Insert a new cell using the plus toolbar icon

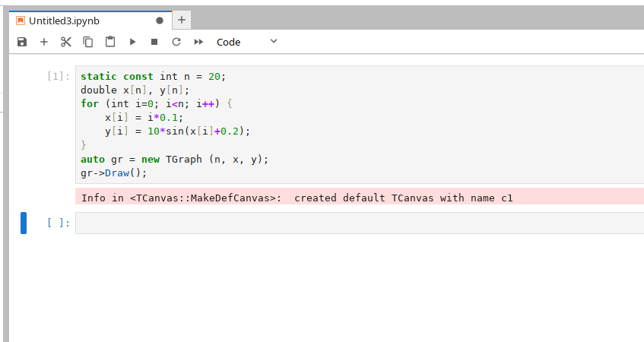pyautogui.click(x=44, y=43)
